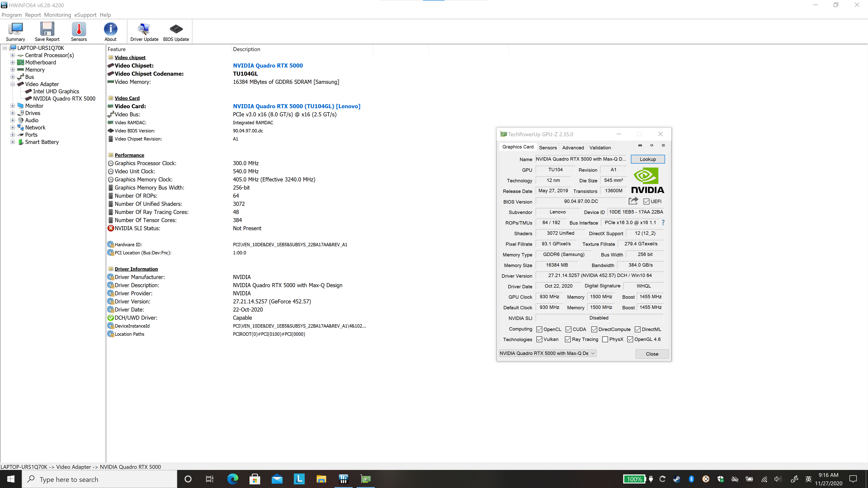This screenshot has width=868, height=488.
Task: Open the notification center icon
Action: point(853,479)
